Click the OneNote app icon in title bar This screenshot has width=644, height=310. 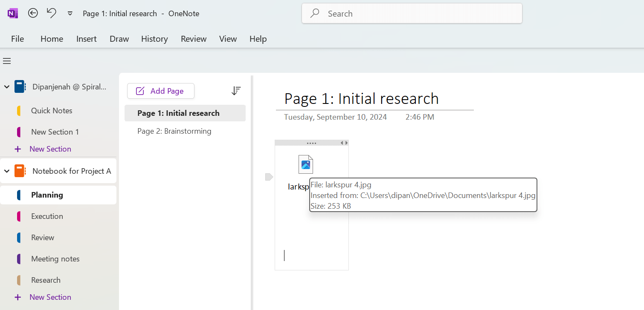click(12, 13)
